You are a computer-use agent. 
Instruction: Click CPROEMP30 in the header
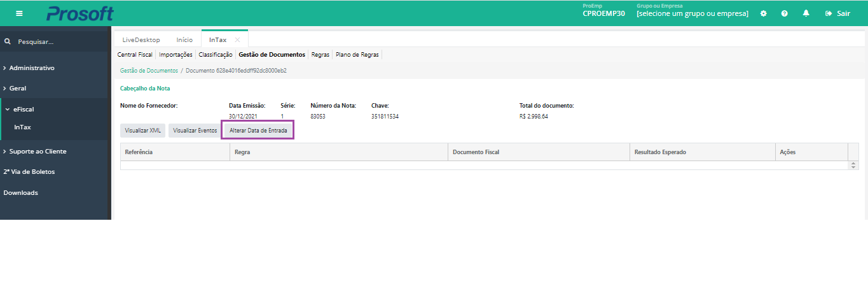603,13
